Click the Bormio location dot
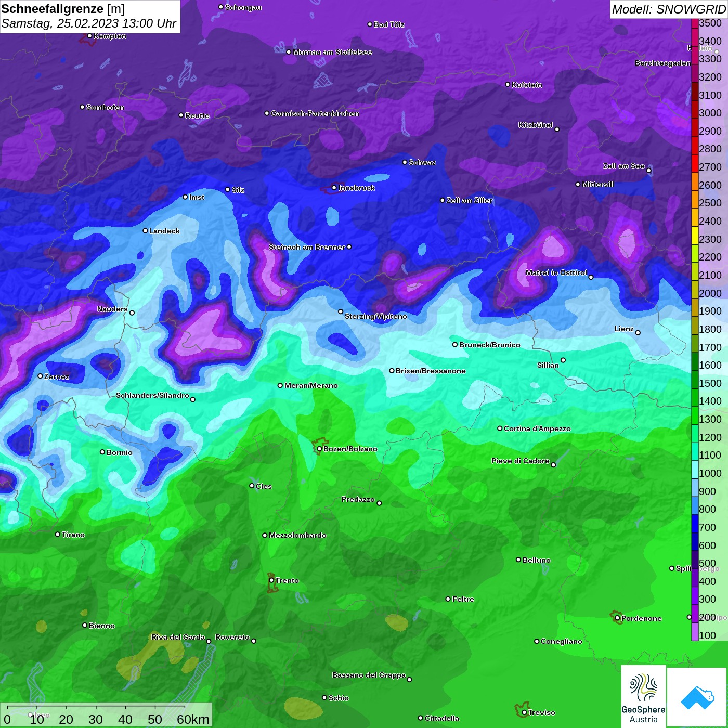The height and width of the screenshot is (728, 728). click(102, 452)
